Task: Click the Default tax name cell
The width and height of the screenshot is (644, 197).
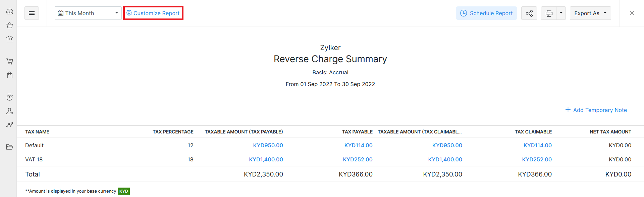Action: pos(34,145)
